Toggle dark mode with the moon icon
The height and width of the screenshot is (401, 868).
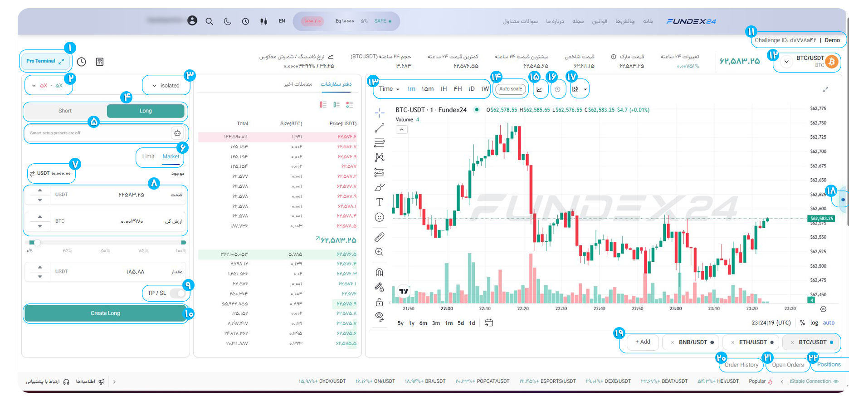[228, 21]
